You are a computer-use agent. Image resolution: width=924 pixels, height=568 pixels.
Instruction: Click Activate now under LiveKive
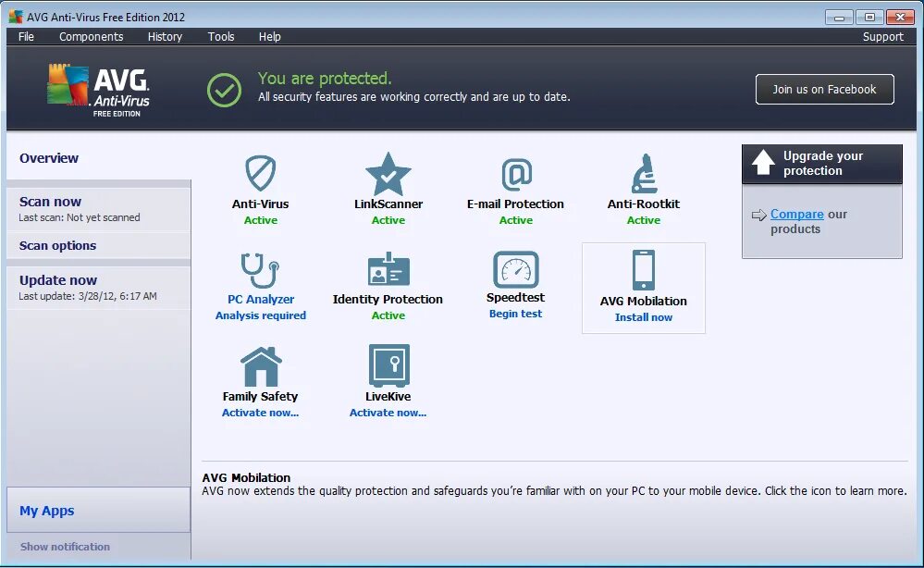click(388, 413)
